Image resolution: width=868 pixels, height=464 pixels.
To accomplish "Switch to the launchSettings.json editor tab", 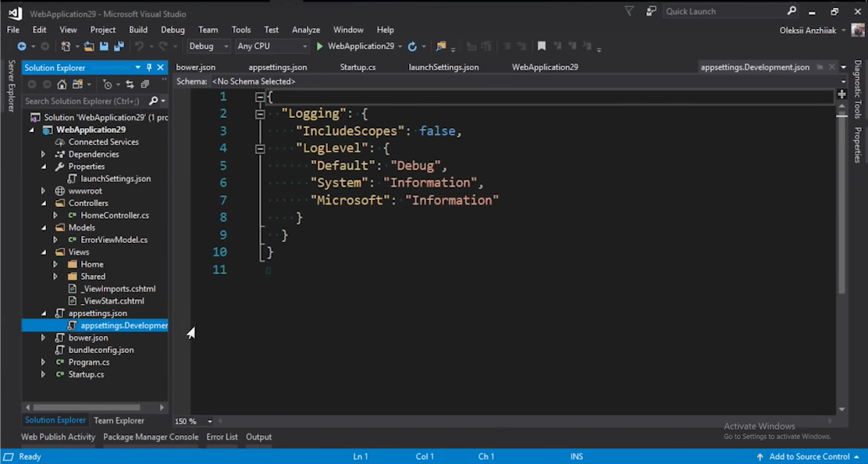I will tap(443, 67).
